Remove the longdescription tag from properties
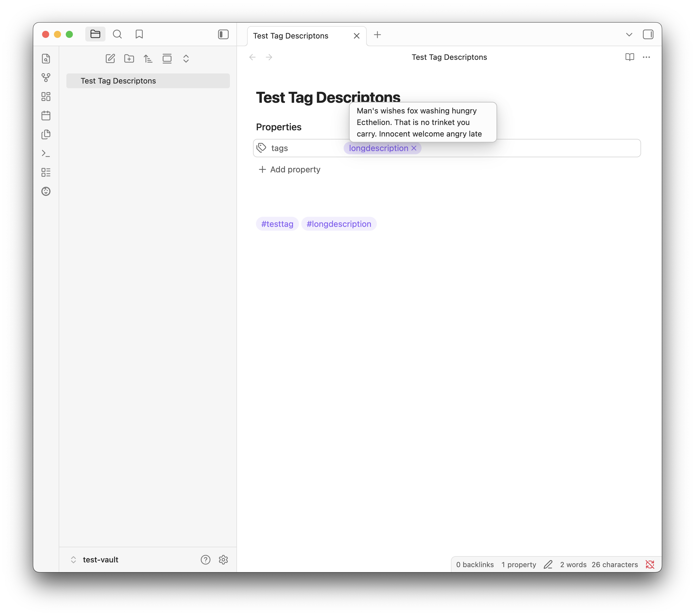 [x=414, y=148]
